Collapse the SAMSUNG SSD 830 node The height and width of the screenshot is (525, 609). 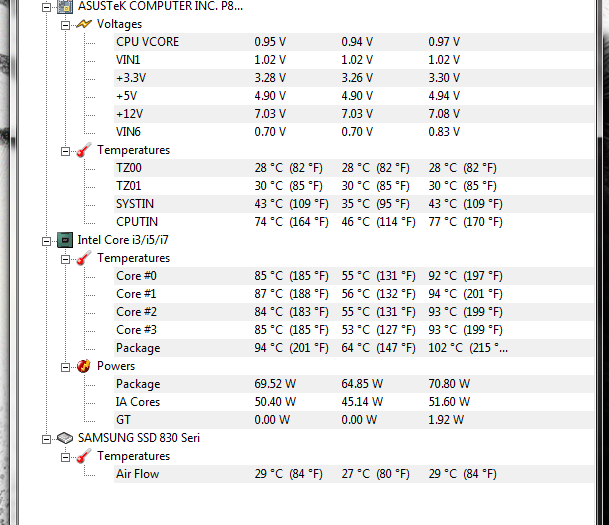(x=46, y=439)
